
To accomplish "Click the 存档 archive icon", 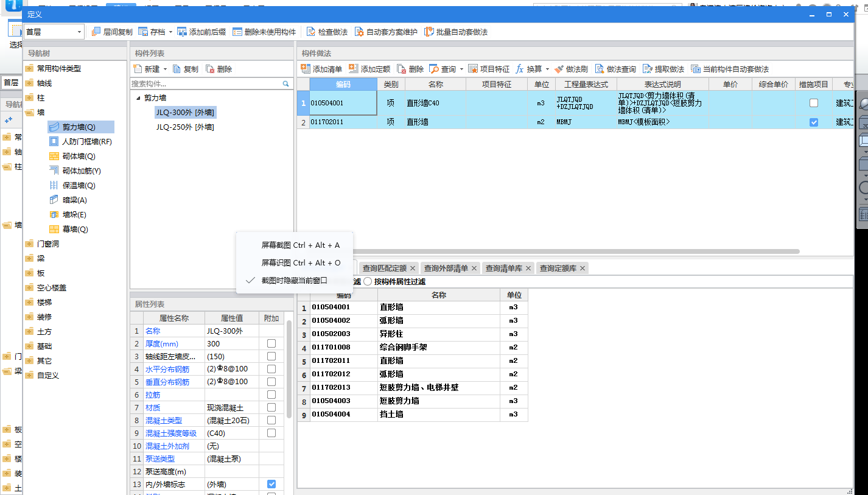I will [143, 32].
